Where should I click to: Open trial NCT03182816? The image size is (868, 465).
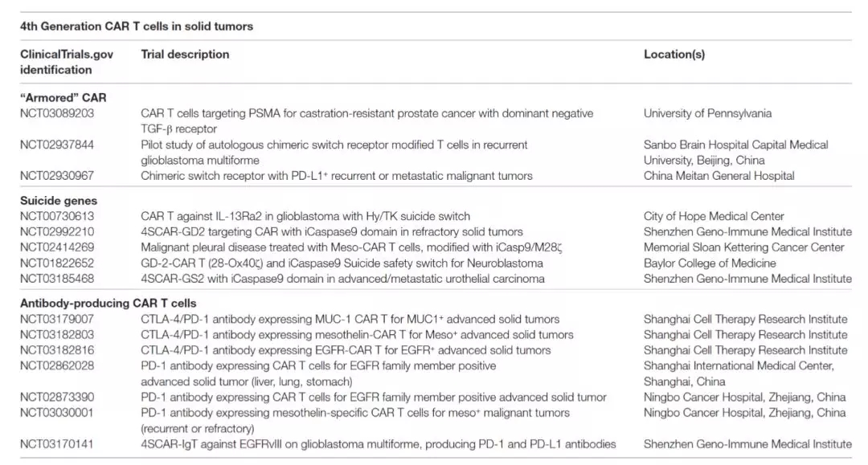coord(57,350)
